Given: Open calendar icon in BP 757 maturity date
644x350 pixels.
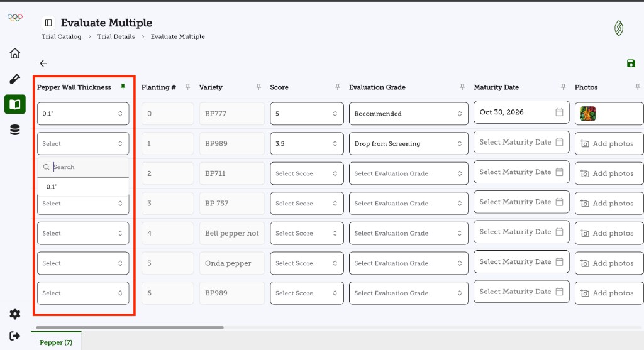Looking at the screenshot, I should 559,202.
